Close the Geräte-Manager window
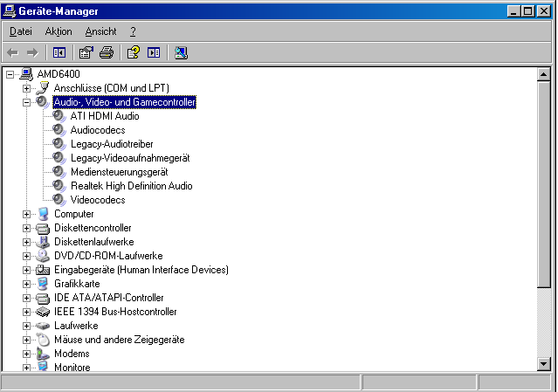This screenshot has height=392, width=558. (544, 11)
